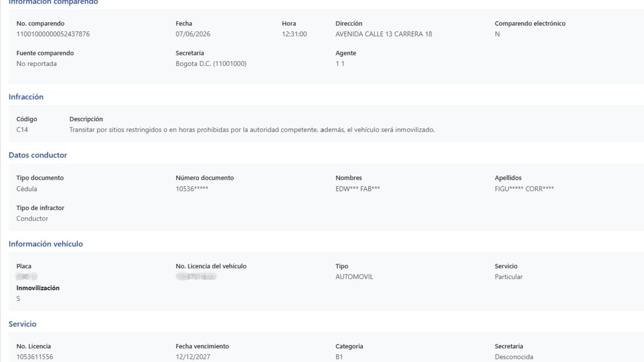Click the expiry date 12/12/2027

point(193,357)
